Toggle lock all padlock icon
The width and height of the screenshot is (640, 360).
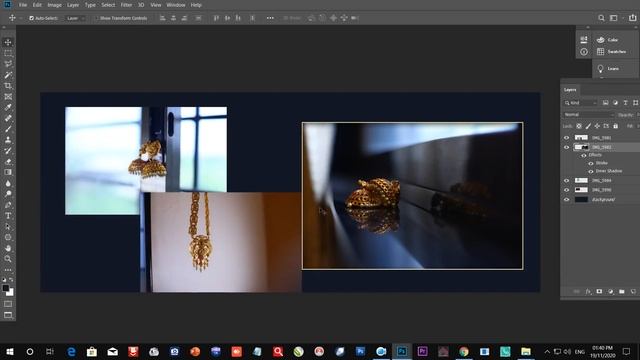tap(616, 126)
